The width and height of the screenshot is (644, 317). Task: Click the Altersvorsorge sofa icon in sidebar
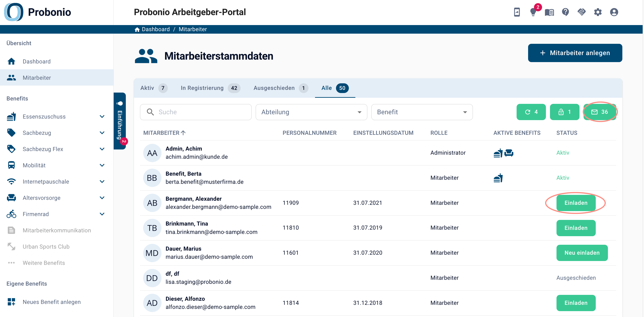click(11, 198)
